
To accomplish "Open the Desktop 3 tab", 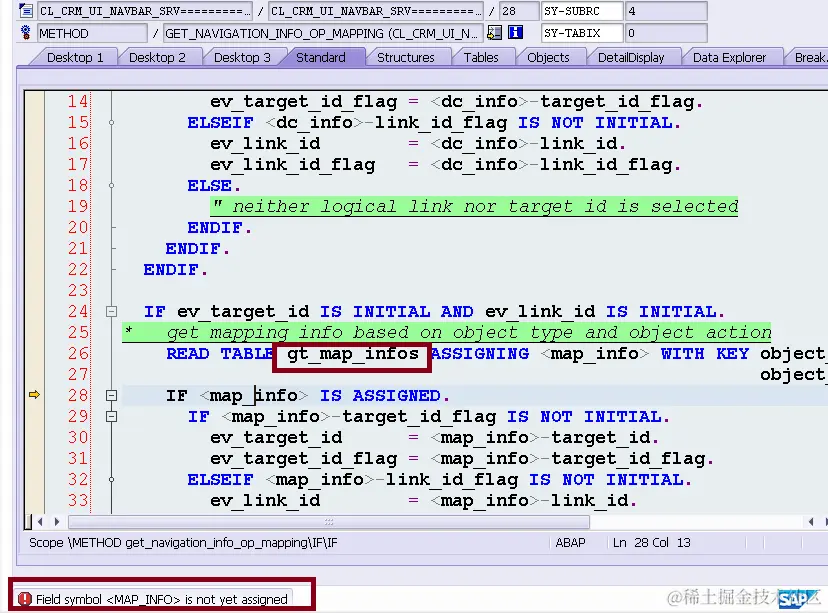I will point(242,57).
